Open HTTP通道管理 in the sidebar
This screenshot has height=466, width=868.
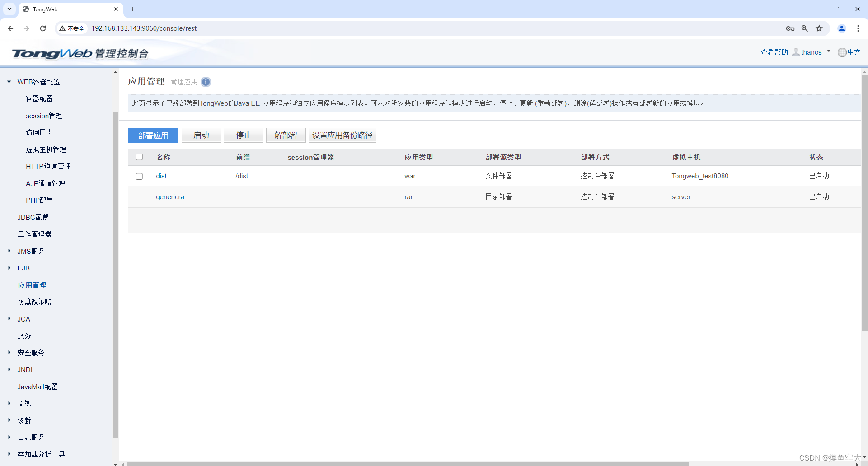(48, 166)
